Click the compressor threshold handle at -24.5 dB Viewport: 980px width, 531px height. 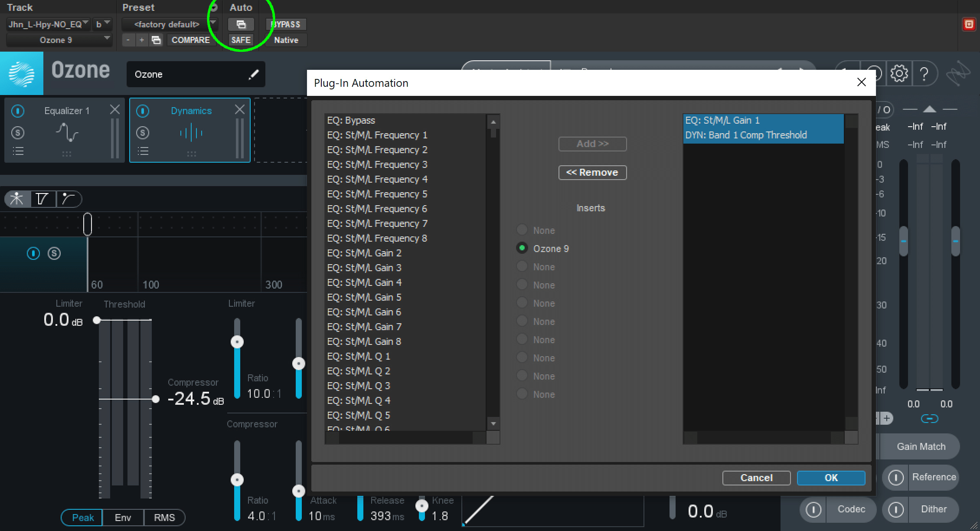(x=156, y=399)
